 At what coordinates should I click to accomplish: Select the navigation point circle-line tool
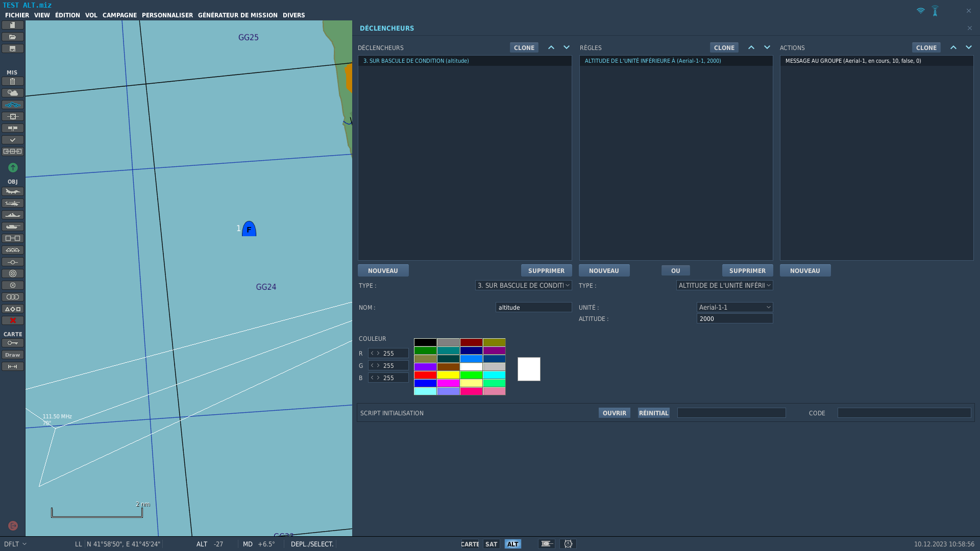tap(13, 262)
